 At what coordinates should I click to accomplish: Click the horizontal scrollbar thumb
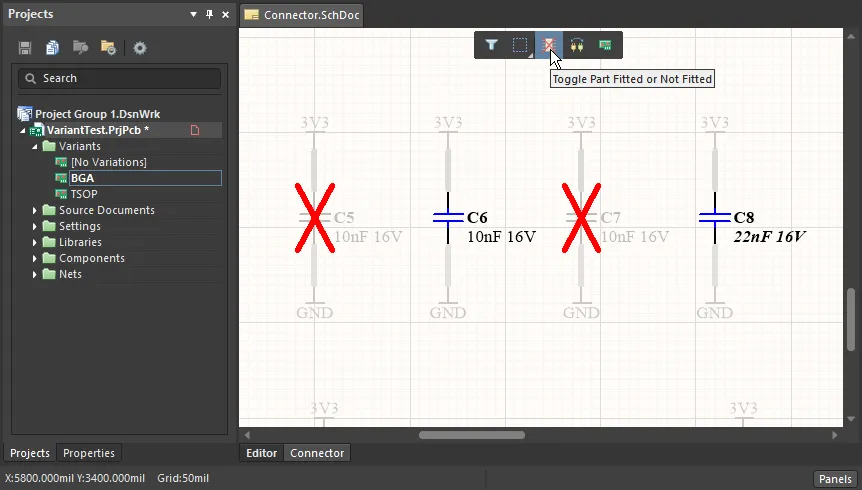click(x=472, y=435)
